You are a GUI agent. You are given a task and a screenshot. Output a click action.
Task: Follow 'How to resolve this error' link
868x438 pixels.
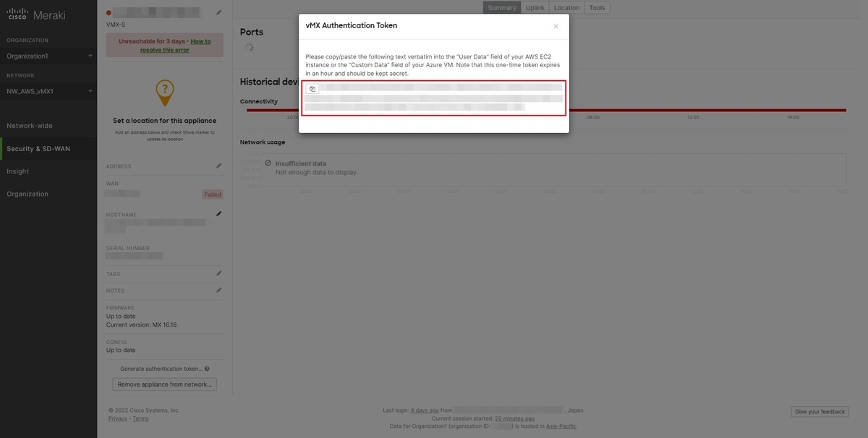[x=175, y=46]
